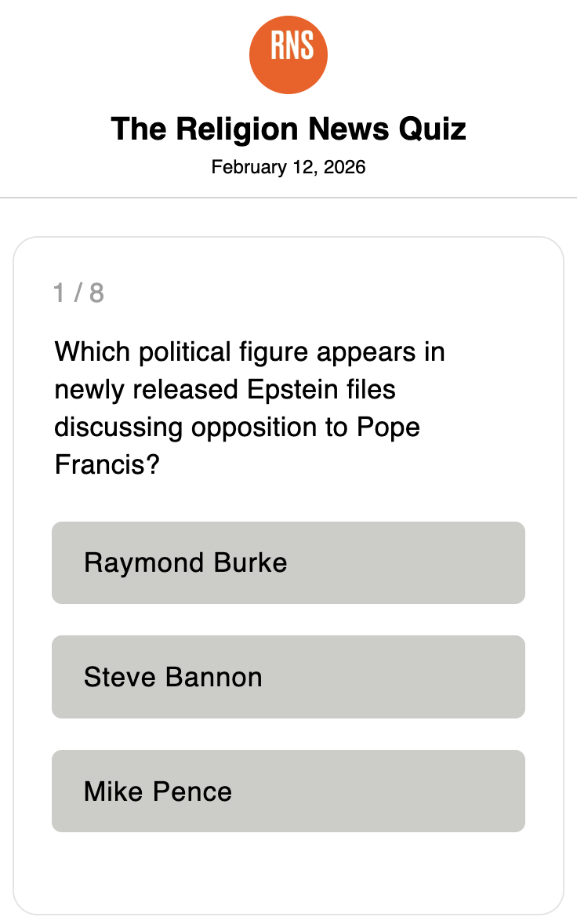
Task: Click the 1 / 8 question counter
Action: click(x=78, y=293)
